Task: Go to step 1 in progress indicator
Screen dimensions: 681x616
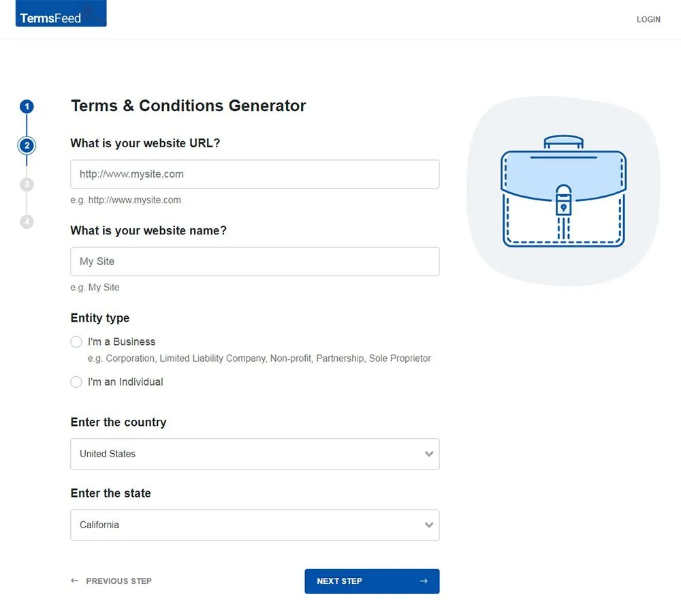Action: [x=27, y=106]
